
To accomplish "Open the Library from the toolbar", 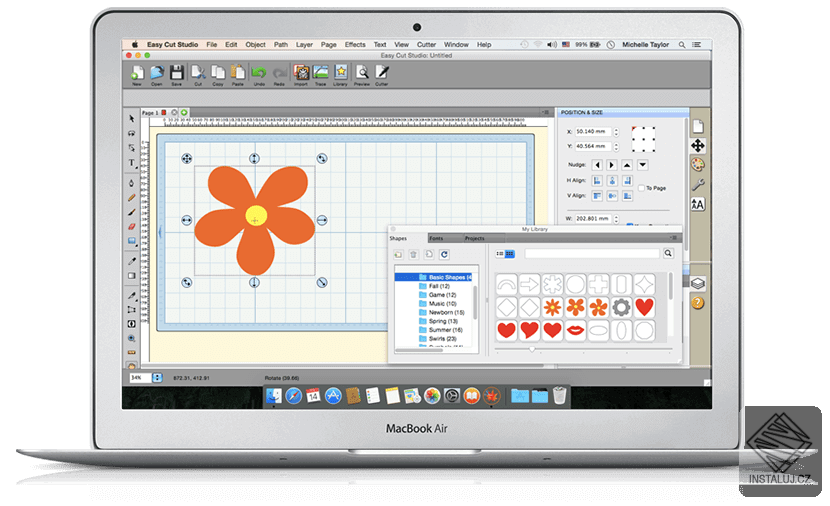I will 340,74.
